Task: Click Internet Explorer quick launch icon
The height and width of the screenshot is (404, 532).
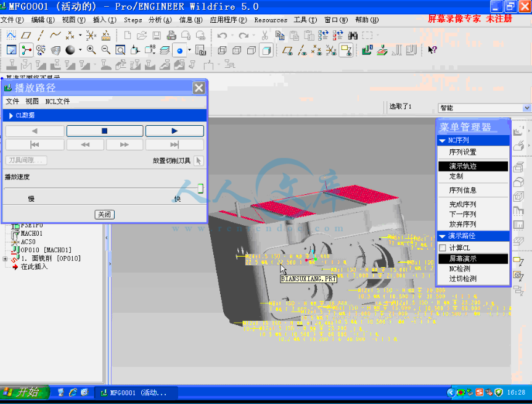Action: pyautogui.click(x=73, y=393)
